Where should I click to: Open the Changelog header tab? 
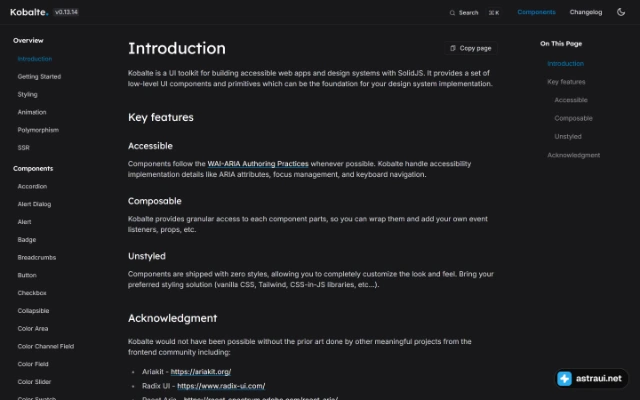[586, 12]
